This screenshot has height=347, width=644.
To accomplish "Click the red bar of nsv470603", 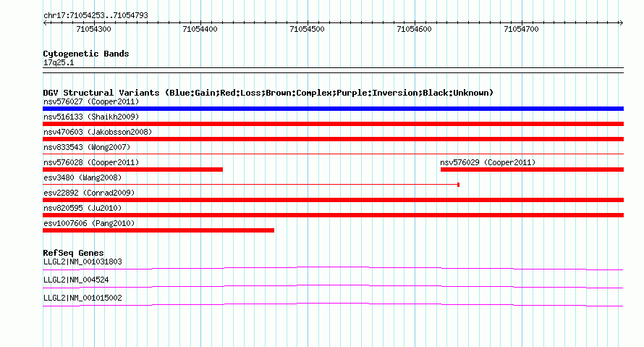I will click(x=333, y=139).
